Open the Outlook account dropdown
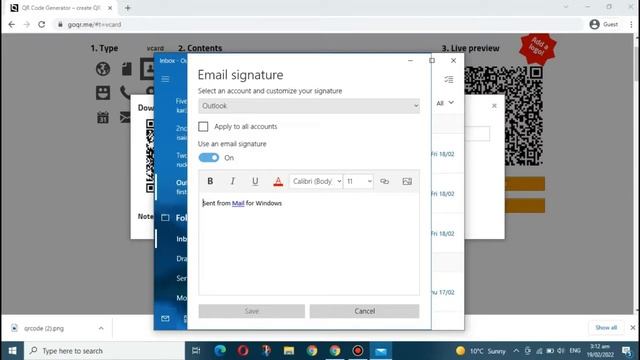Image resolution: width=640 pixels, height=360 pixels. pos(309,106)
